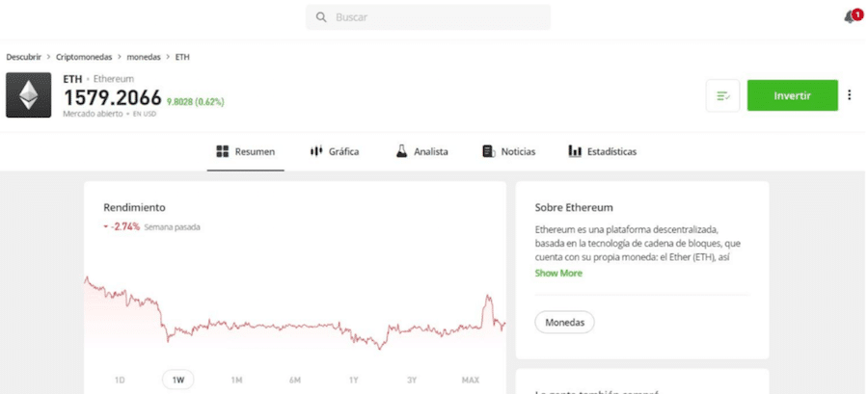This screenshot has height=394, width=868.
Task: Select the 6M chart range
Action: click(294, 381)
